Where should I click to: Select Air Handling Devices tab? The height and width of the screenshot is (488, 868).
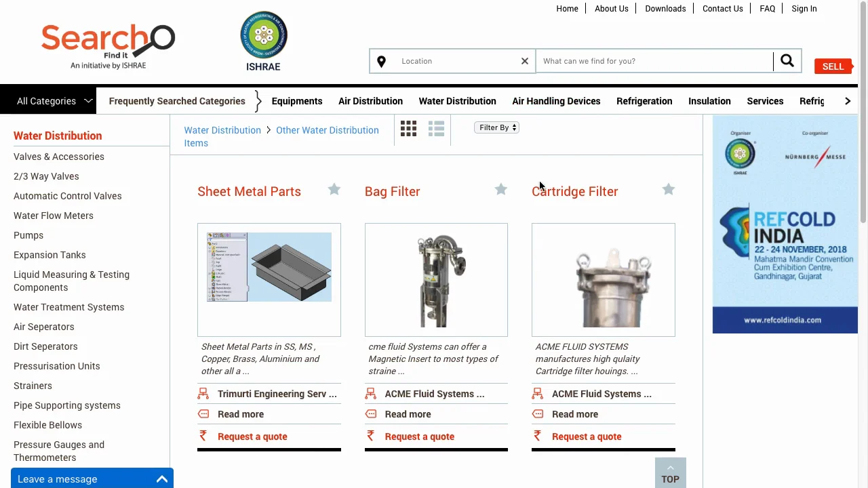tap(556, 101)
